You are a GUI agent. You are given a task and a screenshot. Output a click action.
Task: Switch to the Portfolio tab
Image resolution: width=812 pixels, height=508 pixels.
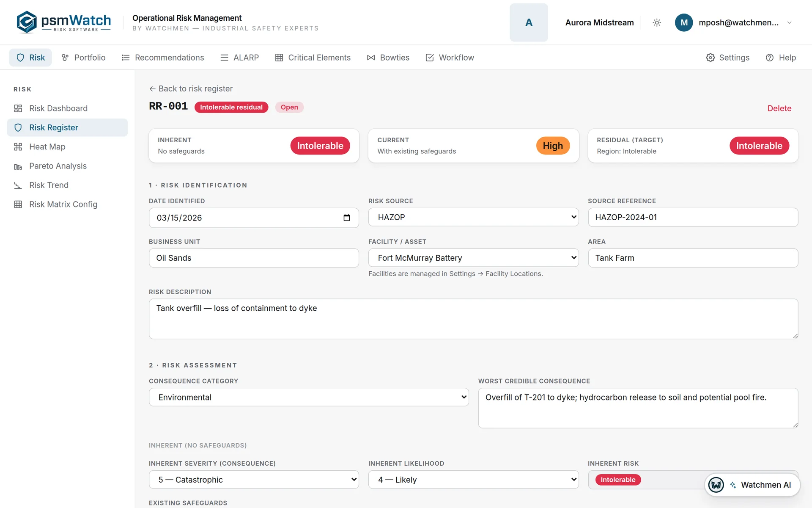tap(83, 58)
